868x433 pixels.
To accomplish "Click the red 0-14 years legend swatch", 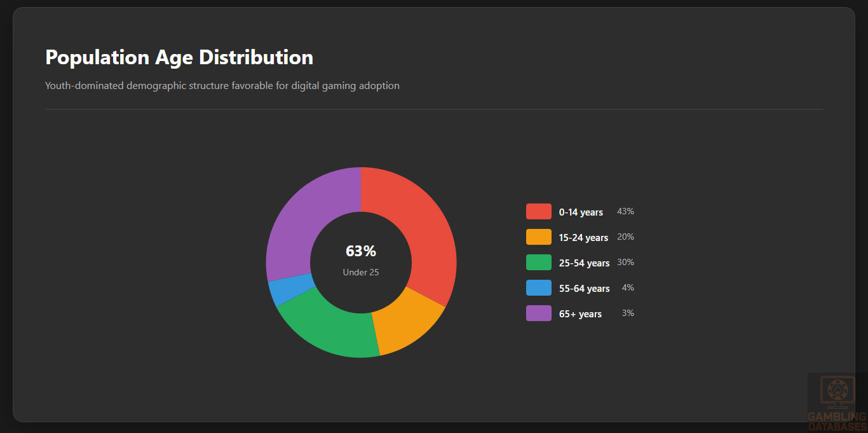I will tap(538, 212).
